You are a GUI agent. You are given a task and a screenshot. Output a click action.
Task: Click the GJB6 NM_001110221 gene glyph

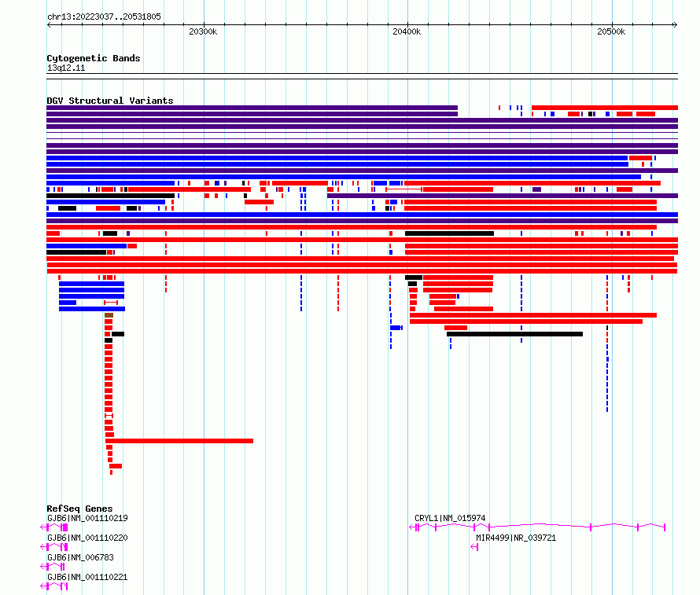tap(54, 586)
